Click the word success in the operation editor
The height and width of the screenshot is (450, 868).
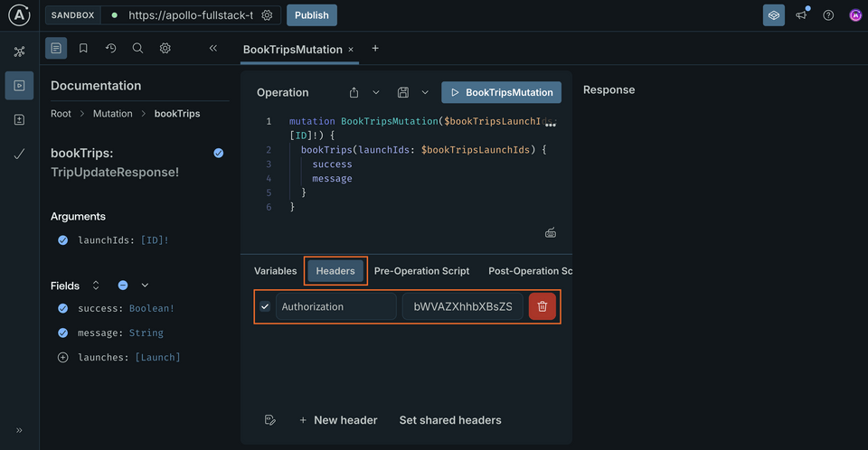(332, 164)
